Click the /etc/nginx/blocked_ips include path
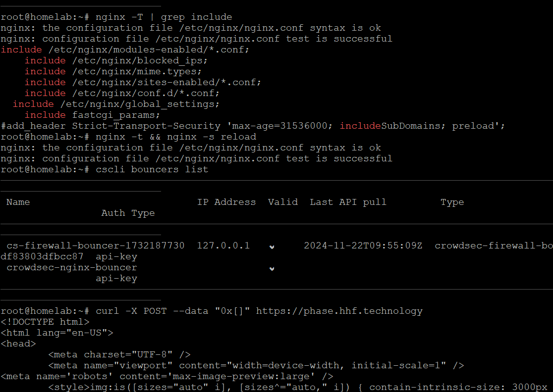 pyautogui.click(x=140, y=60)
